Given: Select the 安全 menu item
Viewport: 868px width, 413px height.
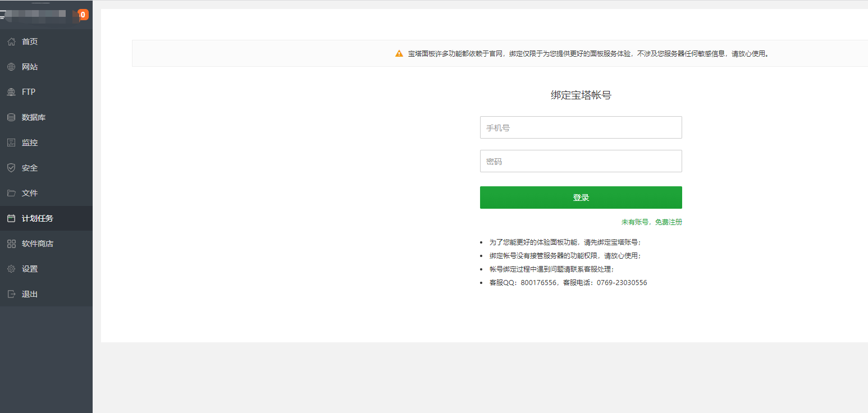Looking at the screenshot, I should click(46, 168).
